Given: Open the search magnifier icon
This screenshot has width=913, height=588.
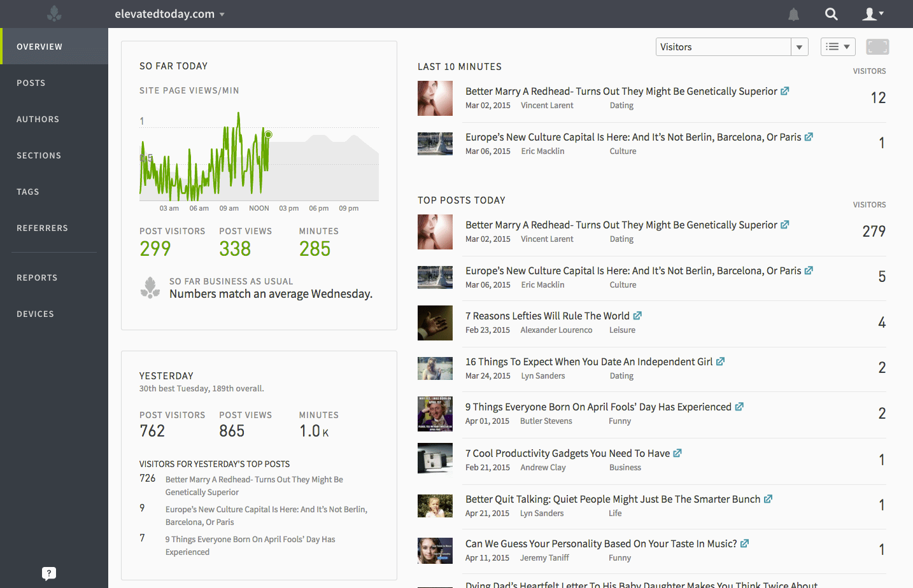Looking at the screenshot, I should 832,14.
